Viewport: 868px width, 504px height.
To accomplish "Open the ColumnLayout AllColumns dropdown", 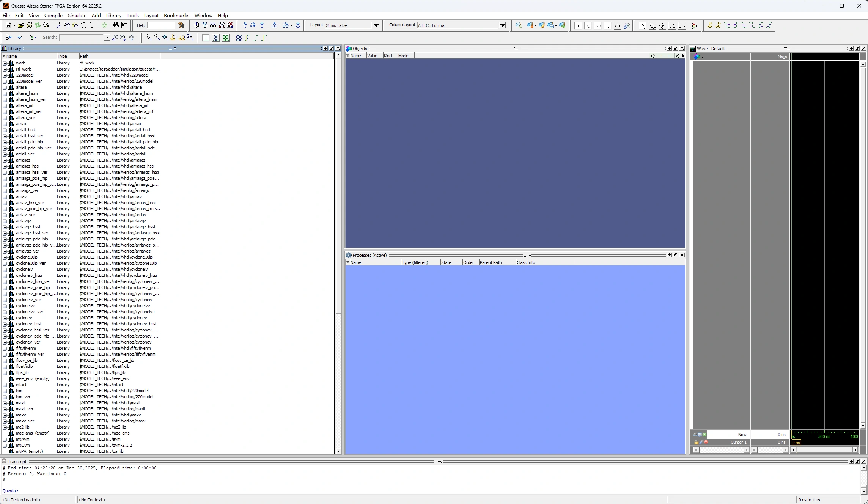I will point(502,25).
